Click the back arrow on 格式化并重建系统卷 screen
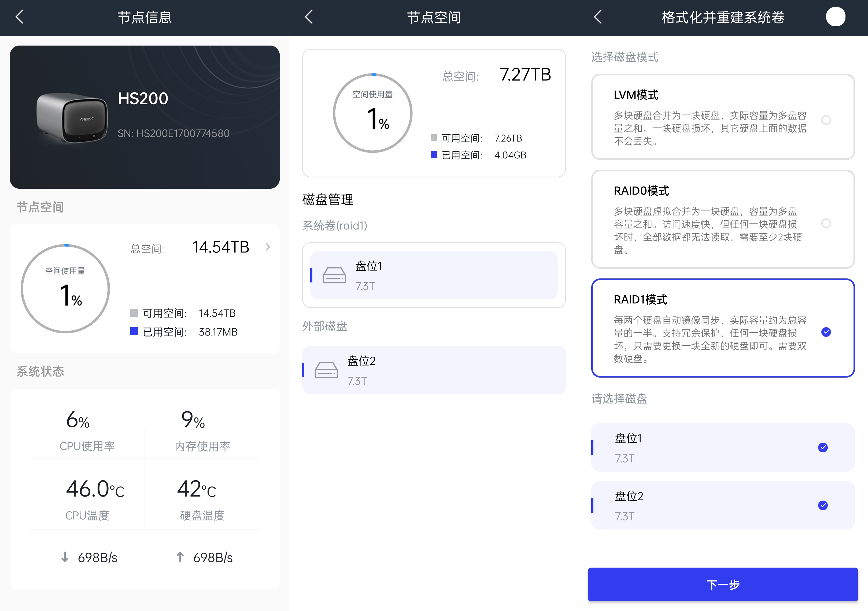This screenshot has width=868, height=611. coord(598,17)
